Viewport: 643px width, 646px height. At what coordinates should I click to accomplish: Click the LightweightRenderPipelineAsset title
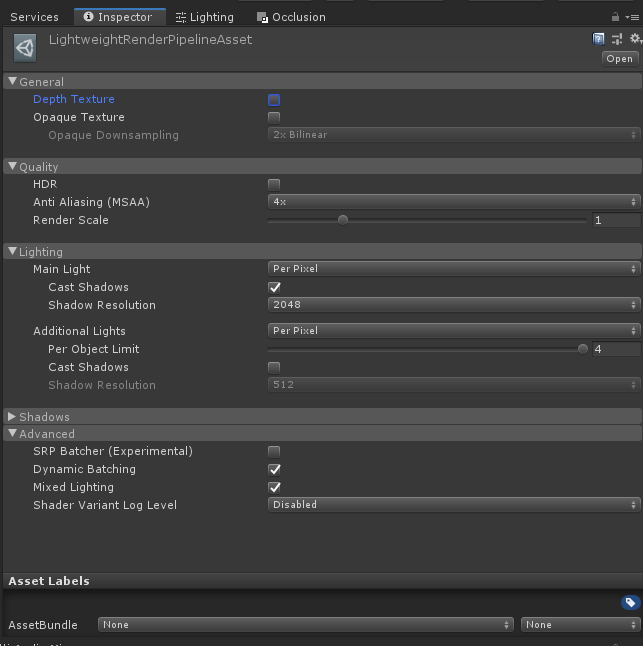coord(150,40)
